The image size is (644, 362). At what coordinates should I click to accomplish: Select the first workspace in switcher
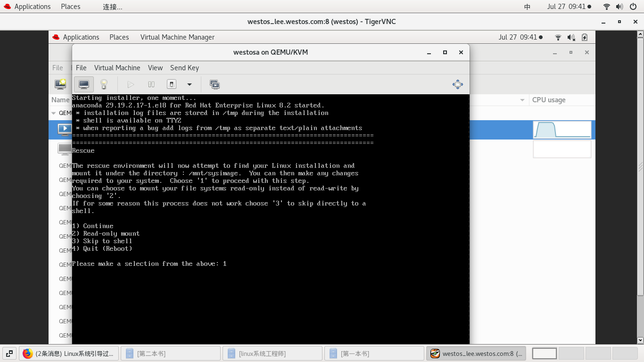545,354
